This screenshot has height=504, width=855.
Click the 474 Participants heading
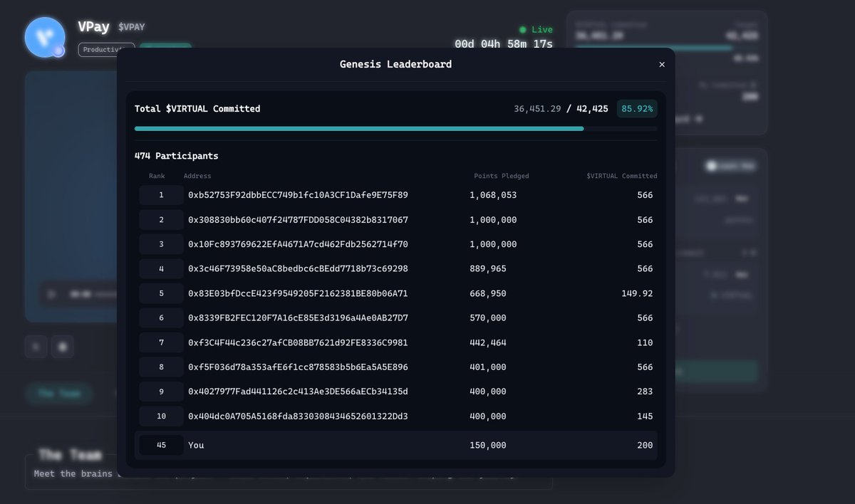coord(177,156)
